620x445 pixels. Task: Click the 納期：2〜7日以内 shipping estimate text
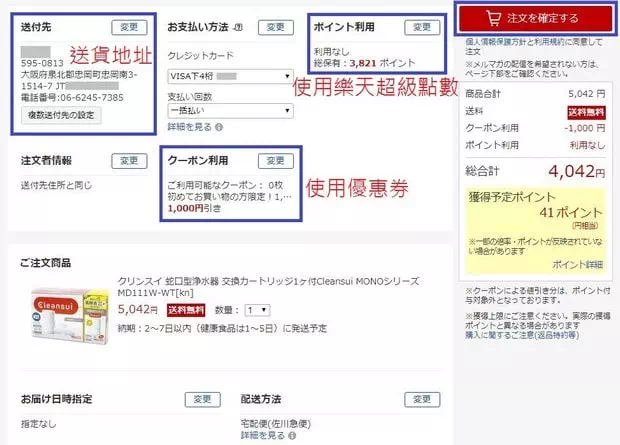[x=222, y=328]
